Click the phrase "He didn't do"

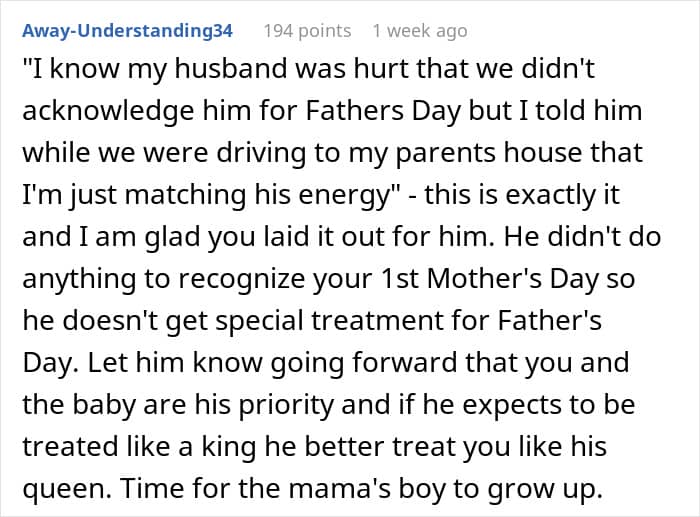point(582,237)
